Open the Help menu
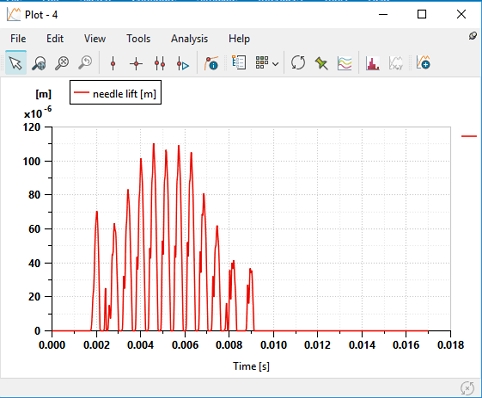 (239, 39)
